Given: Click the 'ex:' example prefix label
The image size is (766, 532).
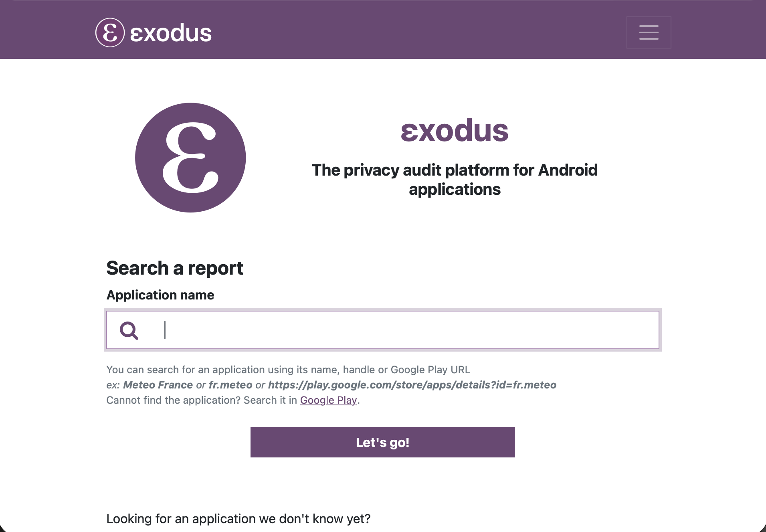Looking at the screenshot, I should tap(113, 385).
